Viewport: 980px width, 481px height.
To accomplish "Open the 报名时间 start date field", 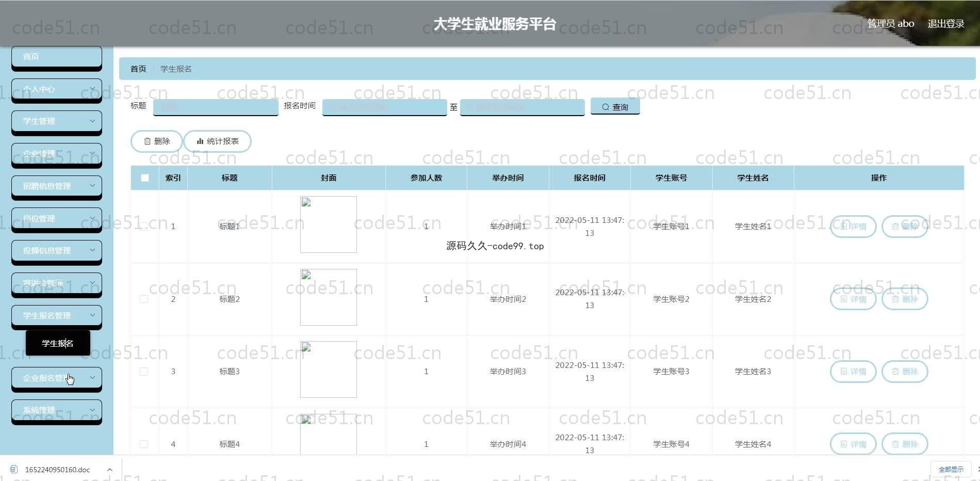I will click(x=384, y=107).
